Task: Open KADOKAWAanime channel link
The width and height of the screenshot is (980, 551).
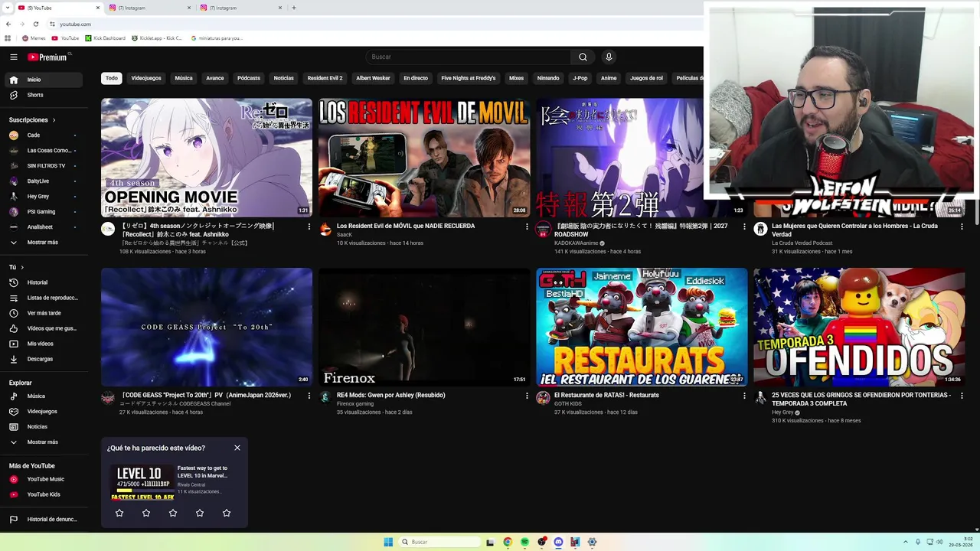Action: click(576, 243)
